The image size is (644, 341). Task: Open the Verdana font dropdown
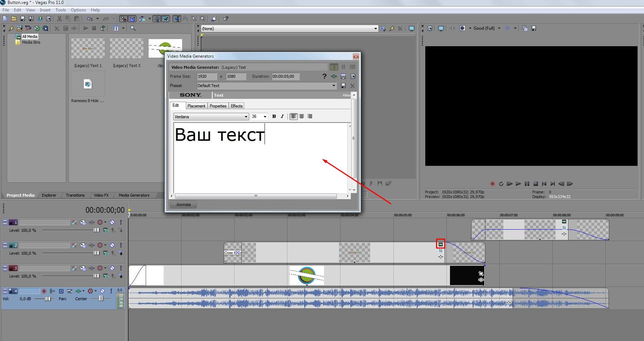tap(211, 116)
